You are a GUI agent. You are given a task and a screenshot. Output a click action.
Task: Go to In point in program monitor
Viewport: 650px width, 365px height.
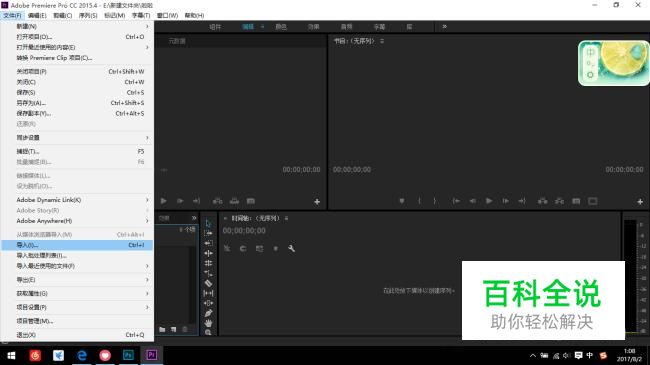pos(456,201)
